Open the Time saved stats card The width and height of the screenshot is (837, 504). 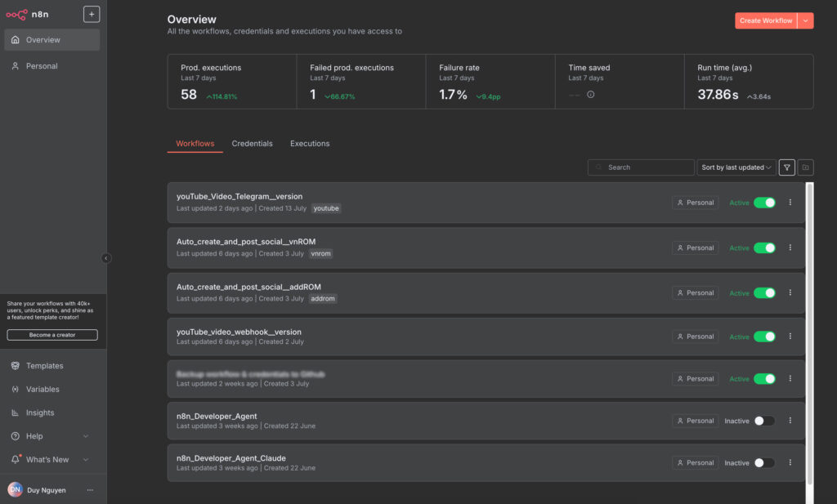tap(620, 82)
